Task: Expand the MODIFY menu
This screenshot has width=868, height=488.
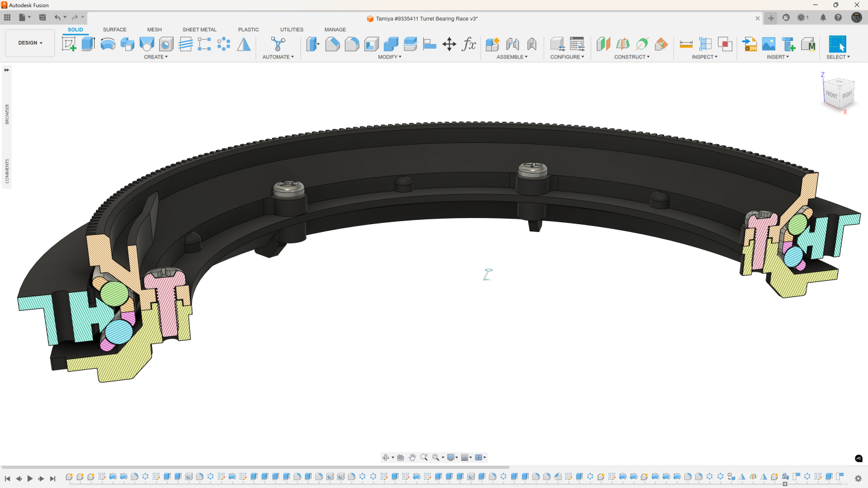Action: point(389,57)
